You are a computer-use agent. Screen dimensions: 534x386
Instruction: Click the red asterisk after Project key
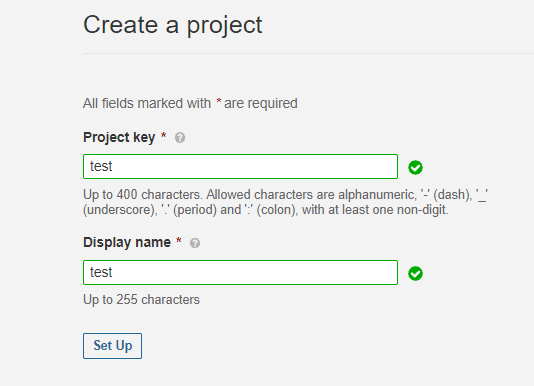tap(163, 136)
